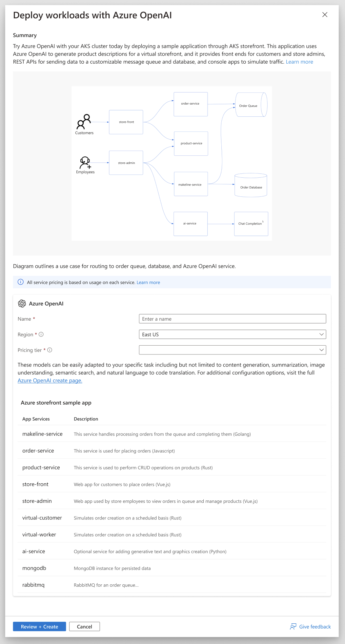The image size is (345, 644).
Task: Click the product-service box in diagram
Action: [x=191, y=144]
